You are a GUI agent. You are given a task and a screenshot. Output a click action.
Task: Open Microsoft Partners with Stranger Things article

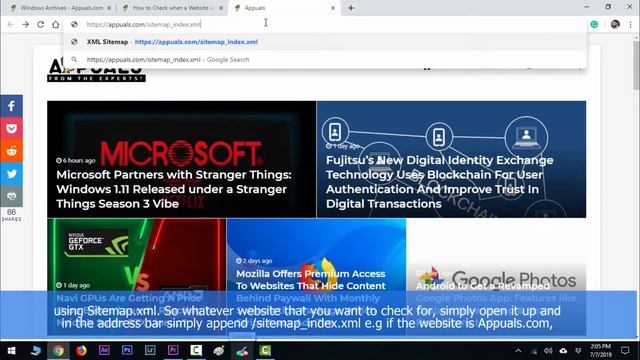tap(182, 159)
